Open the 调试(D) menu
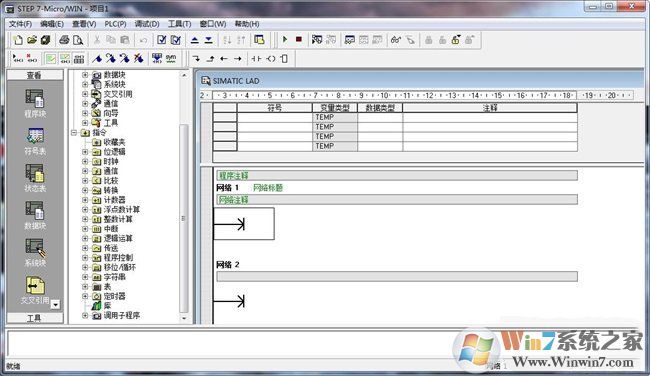The width and height of the screenshot is (650, 376). pyautogui.click(x=147, y=24)
